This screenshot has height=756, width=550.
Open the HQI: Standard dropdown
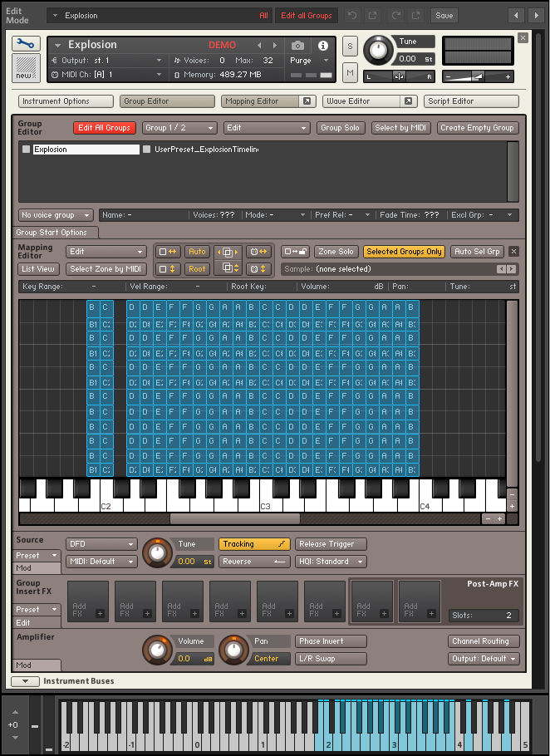(331, 562)
